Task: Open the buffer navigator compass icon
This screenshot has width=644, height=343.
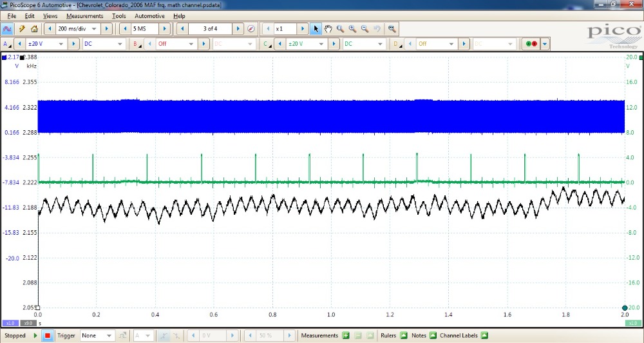Action: [251, 29]
